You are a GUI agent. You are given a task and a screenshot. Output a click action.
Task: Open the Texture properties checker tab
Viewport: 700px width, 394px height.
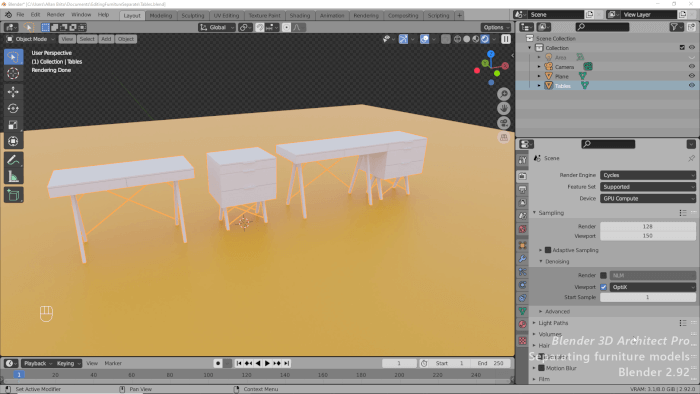(x=522, y=341)
